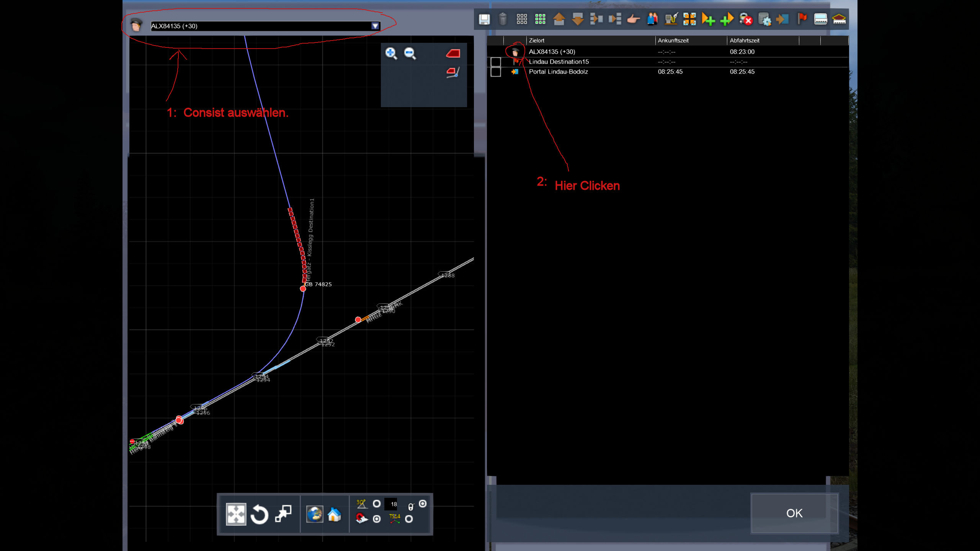Click the pointing hand instruction icon
Viewport: 980px width, 551px height.
pyautogui.click(x=634, y=19)
